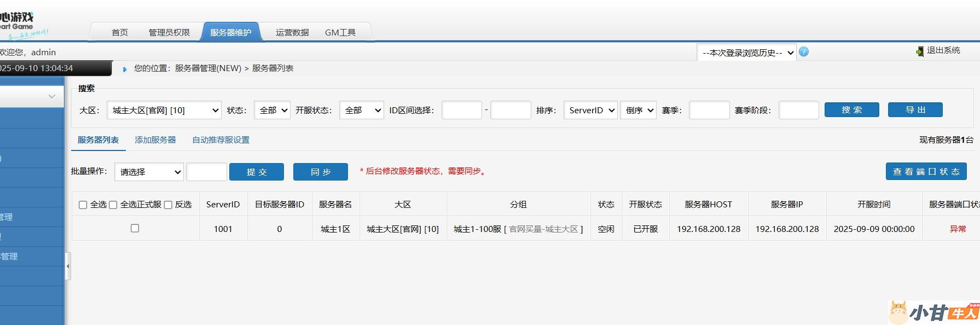980x325 pixels.
Task: Select the checkbox for server row 1001
Action: click(x=135, y=228)
